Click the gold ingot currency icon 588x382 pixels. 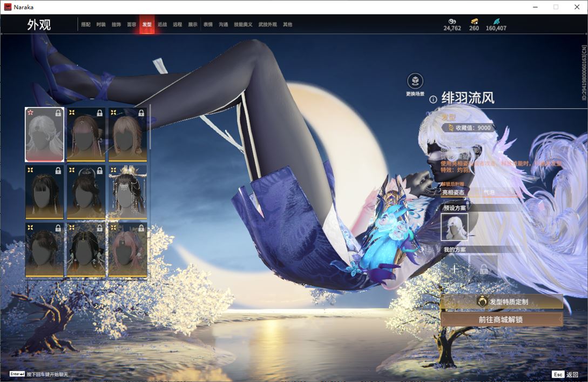click(x=475, y=22)
